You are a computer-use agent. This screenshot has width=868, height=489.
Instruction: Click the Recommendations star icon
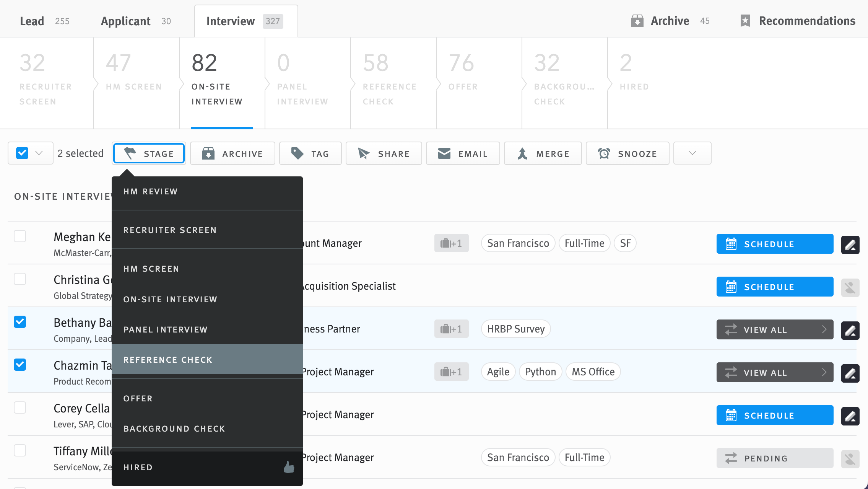click(745, 21)
